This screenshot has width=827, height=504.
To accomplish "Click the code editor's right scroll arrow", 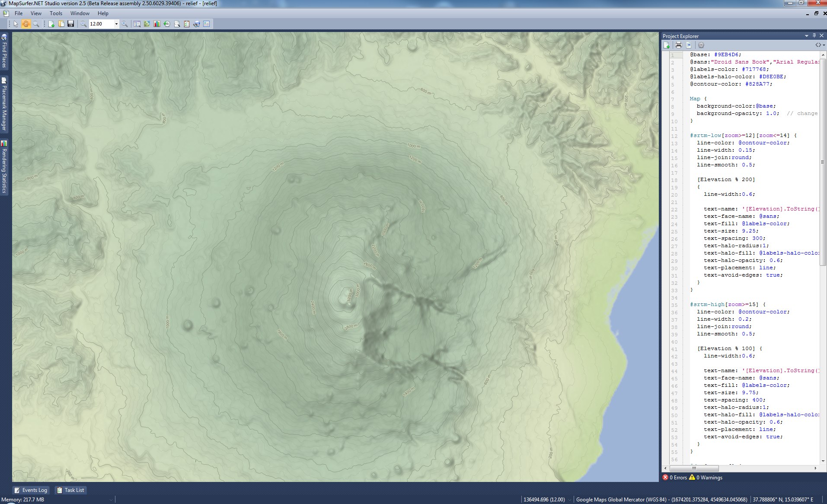I will 816,468.
